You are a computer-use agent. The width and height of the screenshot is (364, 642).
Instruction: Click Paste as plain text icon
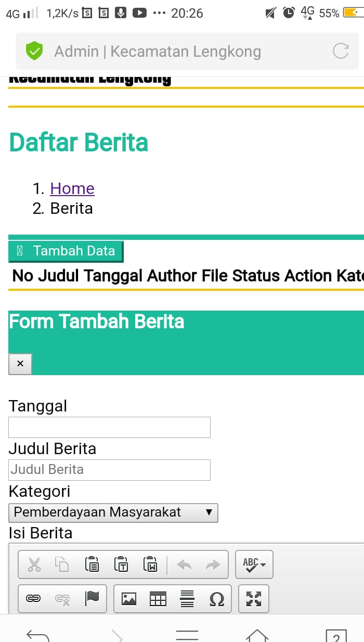[x=121, y=564]
